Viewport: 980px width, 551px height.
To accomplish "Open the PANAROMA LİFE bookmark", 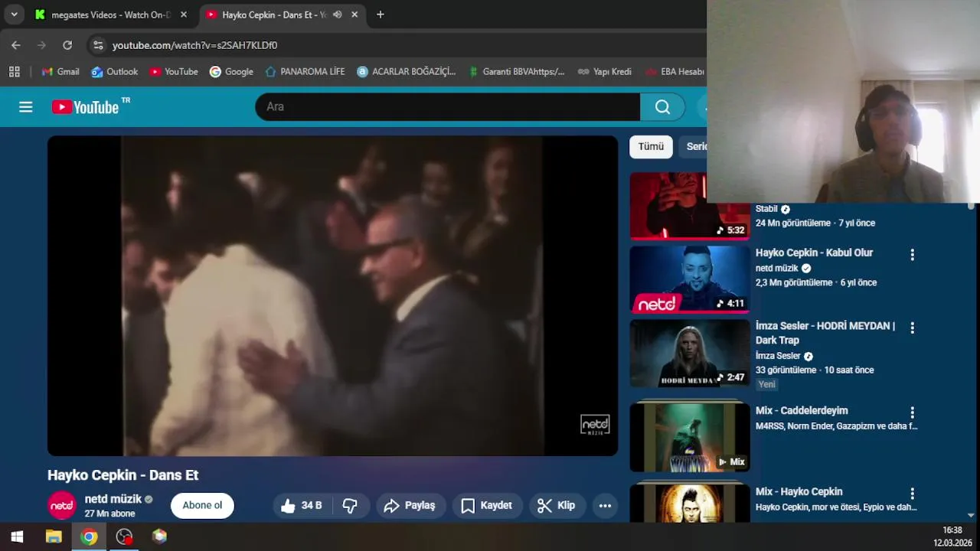I will coord(305,71).
